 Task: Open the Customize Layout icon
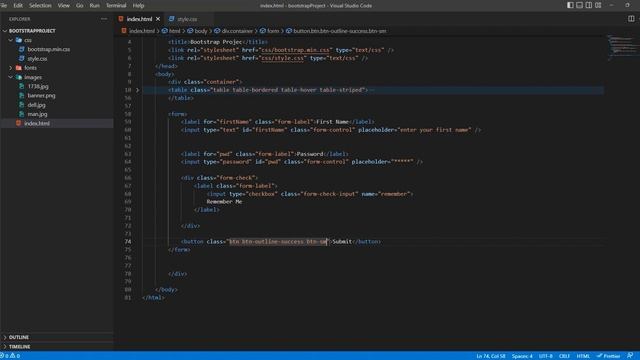[x=598, y=5]
